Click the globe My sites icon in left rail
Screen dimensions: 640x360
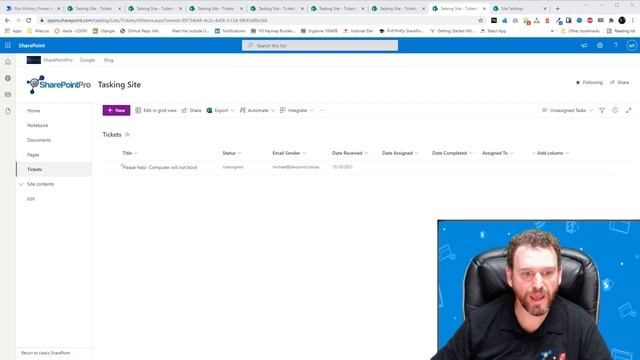click(x=8, y=78)
